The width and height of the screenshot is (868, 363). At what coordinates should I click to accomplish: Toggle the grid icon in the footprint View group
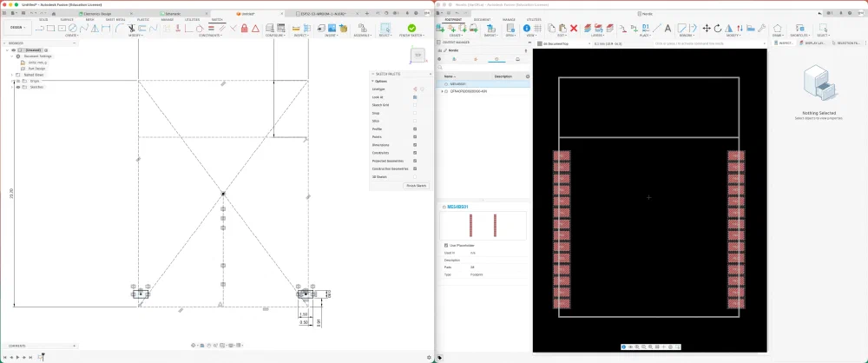(537, 28)
